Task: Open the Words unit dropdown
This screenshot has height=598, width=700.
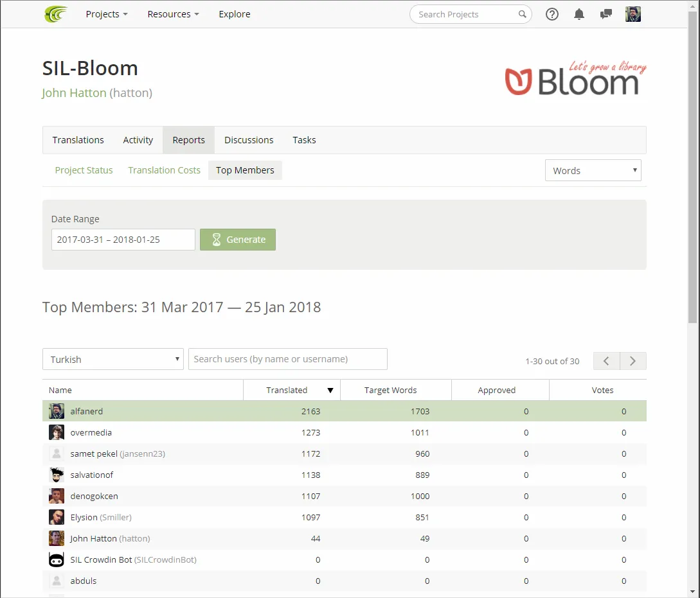Action: (x=593, y=170)
